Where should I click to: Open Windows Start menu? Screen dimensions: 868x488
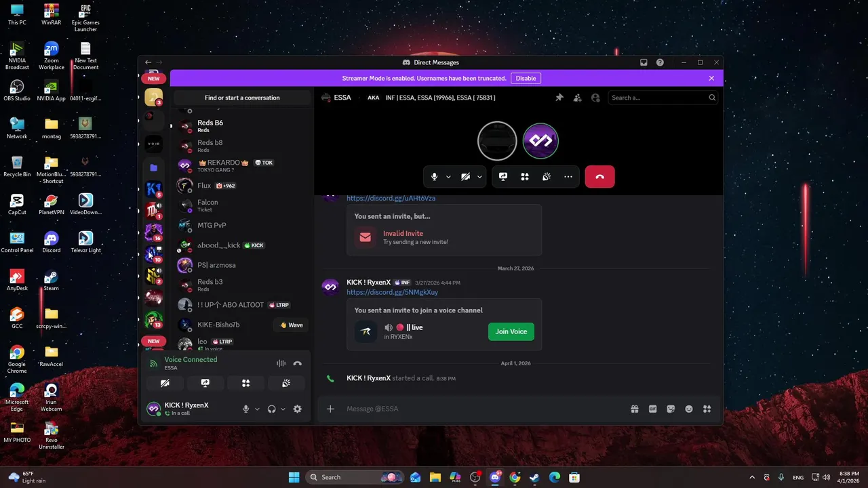(294, 477)
